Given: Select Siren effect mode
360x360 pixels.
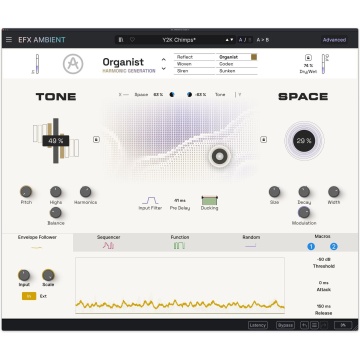Looking at the screenshot, I should [x=194, y=71].
